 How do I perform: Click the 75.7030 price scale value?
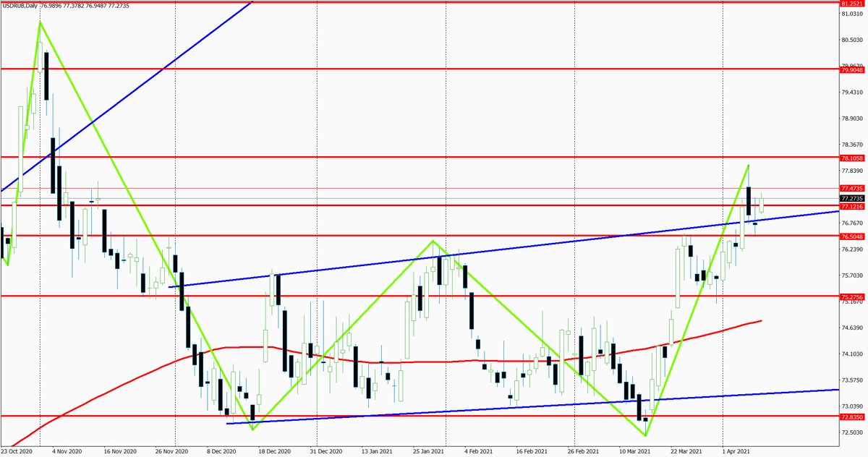pos(853,276)
